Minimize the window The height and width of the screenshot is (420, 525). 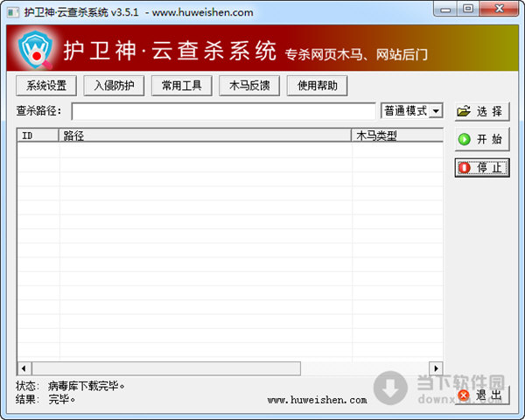[445, 10]
